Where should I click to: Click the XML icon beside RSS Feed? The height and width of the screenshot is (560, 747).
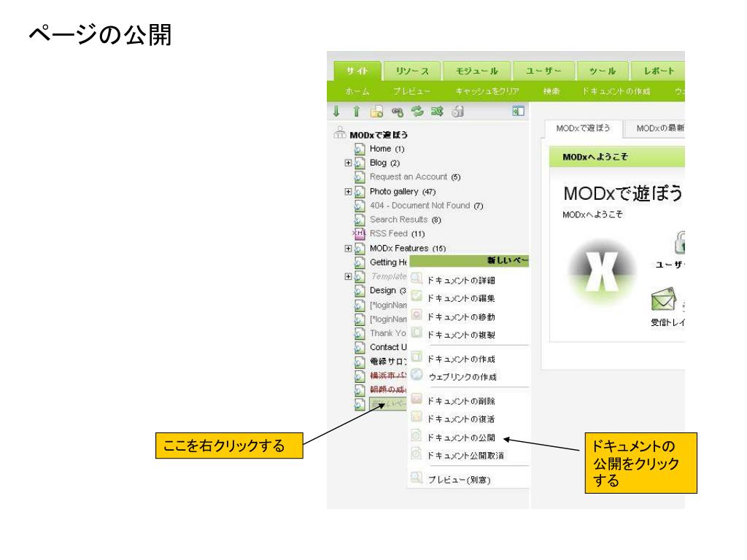pos(359,233)
